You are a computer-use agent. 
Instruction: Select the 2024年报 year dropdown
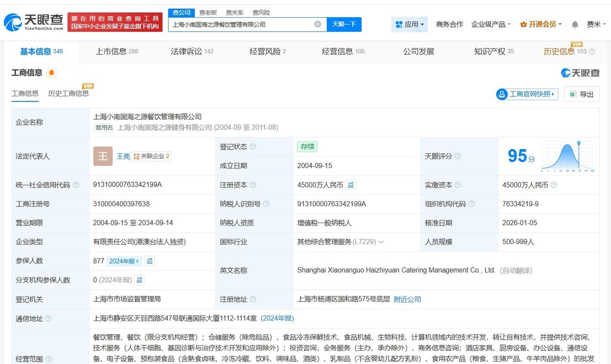pos(124,261)
